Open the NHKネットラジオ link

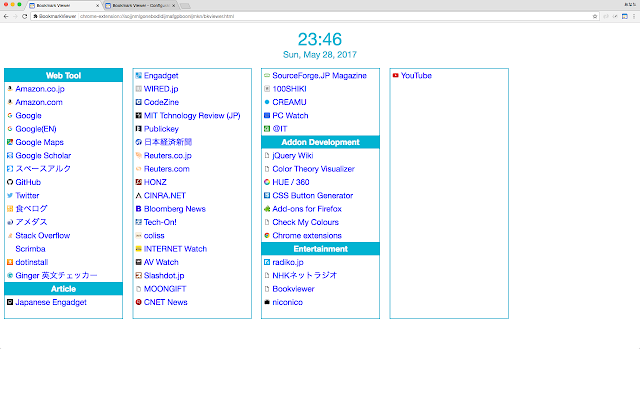tap(304, 276)
